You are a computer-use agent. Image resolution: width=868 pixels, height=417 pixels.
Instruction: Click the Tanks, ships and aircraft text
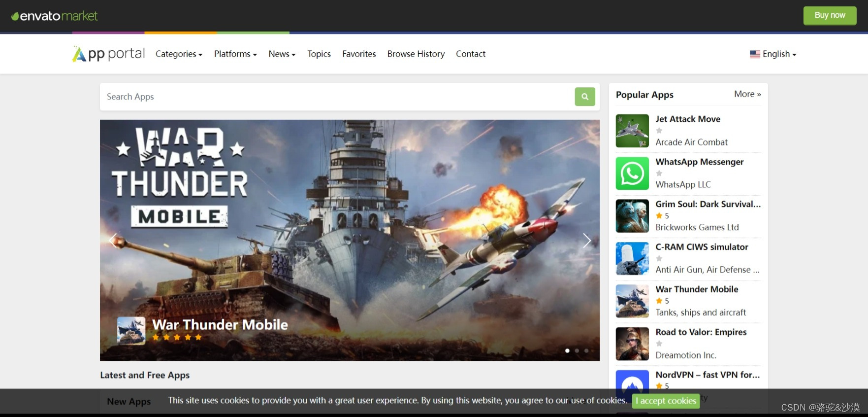click(x=701, y=313)
